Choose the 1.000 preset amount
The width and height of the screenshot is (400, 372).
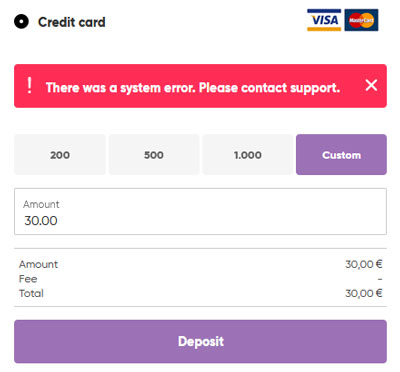(x=248, y=155)
